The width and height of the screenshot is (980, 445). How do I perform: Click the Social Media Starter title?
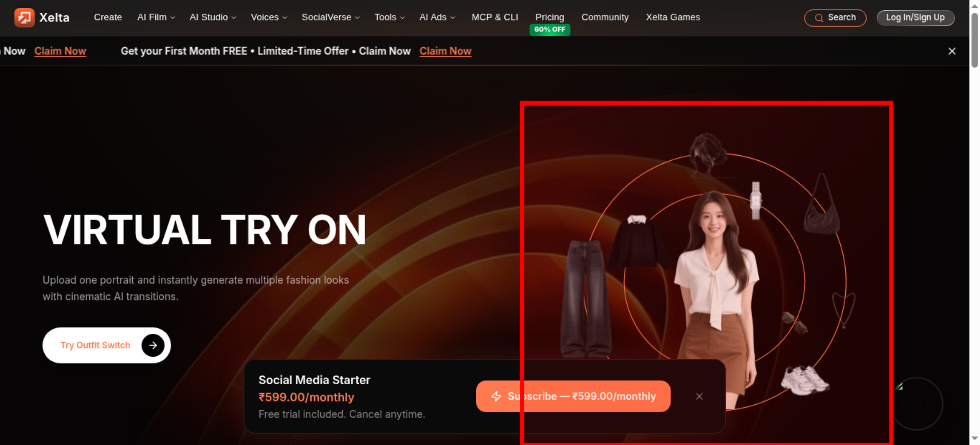315,380
